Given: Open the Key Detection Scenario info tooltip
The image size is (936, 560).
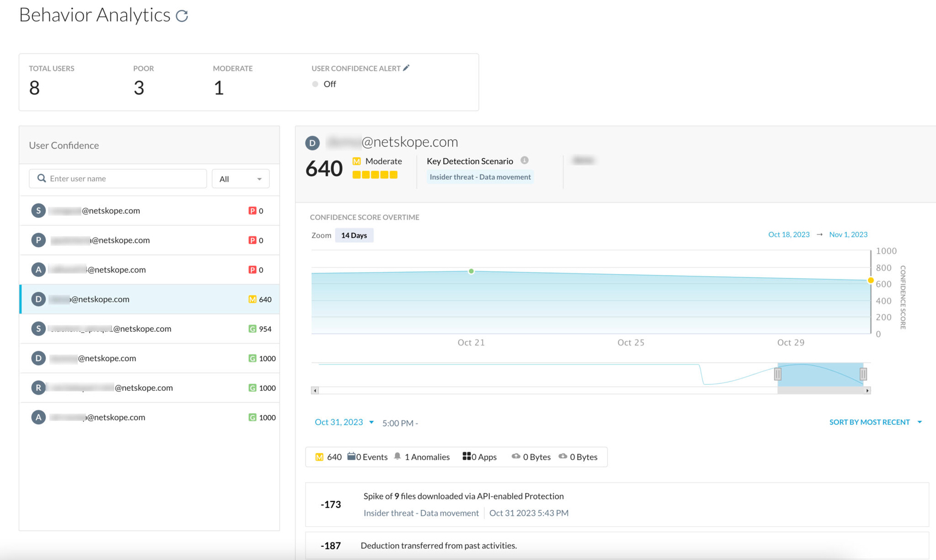Looking at the screenshot, I should (524, 160).
